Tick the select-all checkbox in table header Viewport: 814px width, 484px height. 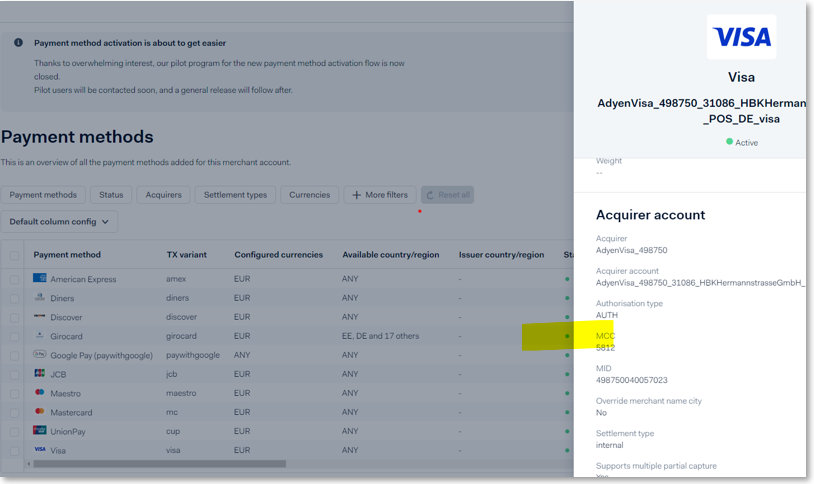tap(14, 255)
